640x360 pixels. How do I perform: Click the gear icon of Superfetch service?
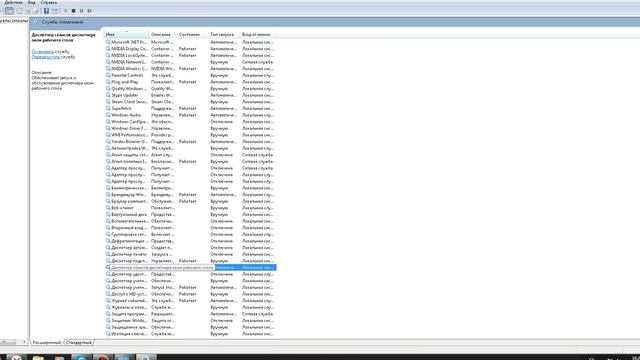108,109
